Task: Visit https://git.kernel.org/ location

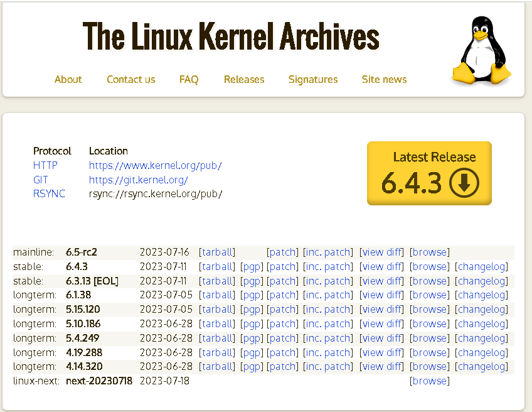Action: [138, 180]
